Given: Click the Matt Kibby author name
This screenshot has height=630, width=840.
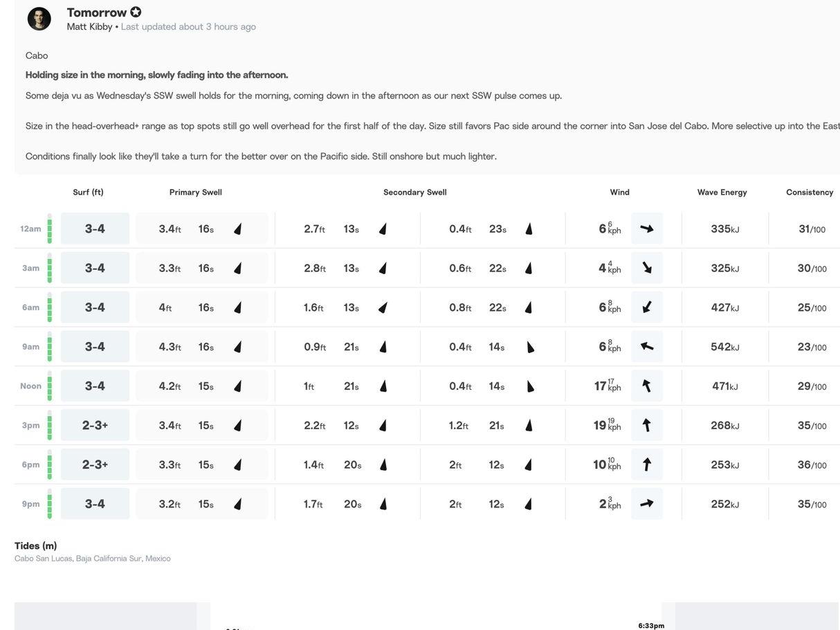Looking at the screenshot, I should [x=89, y=27].
